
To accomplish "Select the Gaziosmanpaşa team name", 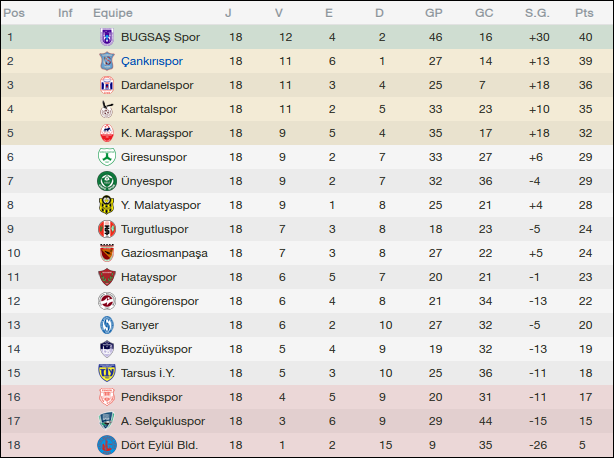I will (x=164, y=253).
